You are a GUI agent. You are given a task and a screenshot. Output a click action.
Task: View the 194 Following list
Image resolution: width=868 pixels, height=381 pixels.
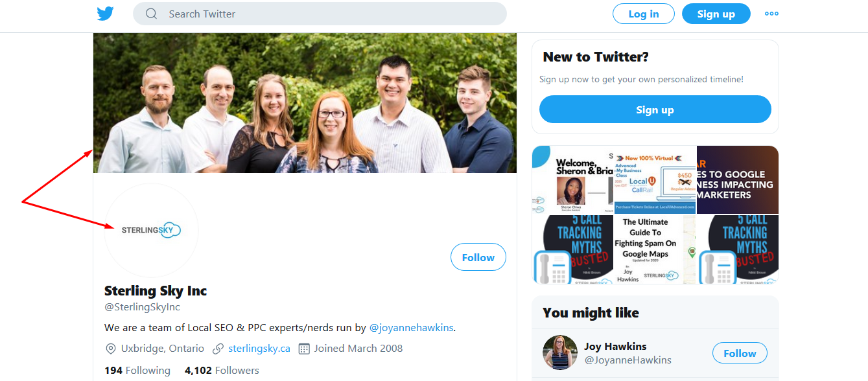point(137,371)
